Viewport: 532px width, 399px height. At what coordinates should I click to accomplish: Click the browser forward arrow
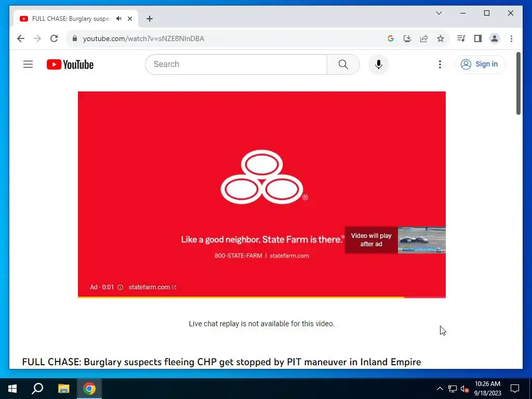(37, 38)
